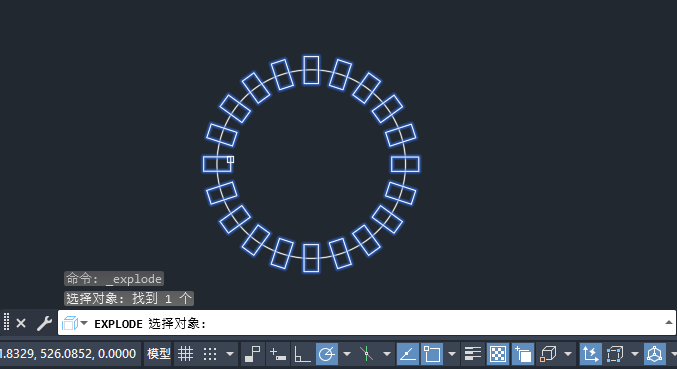Click the '命令: _explode' history line
677x369 pixels.
click(114, 279)
